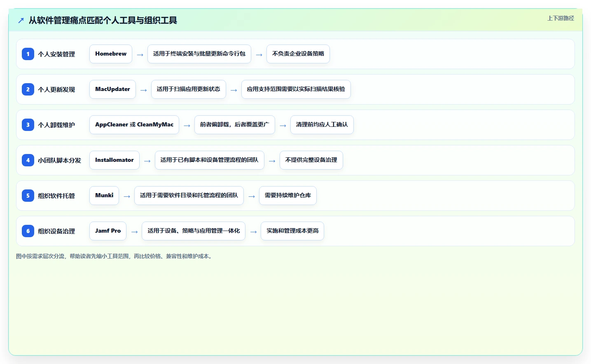The image size is (591, 364).
Task: Click the 清理前均应人工确认 box
Action: [x=322, y=125]
